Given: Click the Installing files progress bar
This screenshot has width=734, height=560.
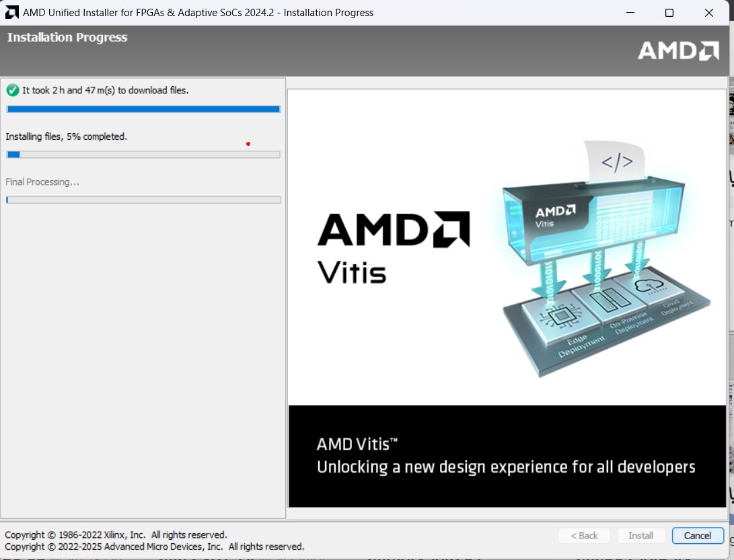Looking at the screenshot, I should tap(143, 155).
